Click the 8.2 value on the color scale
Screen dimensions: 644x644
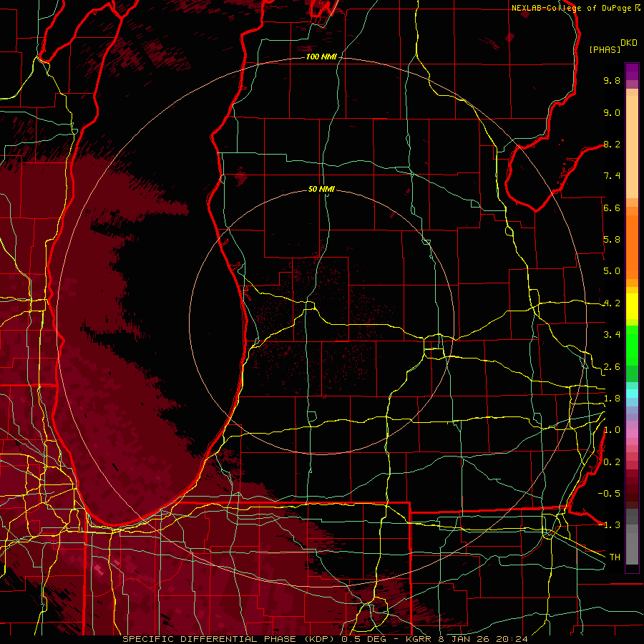point(612,144)
